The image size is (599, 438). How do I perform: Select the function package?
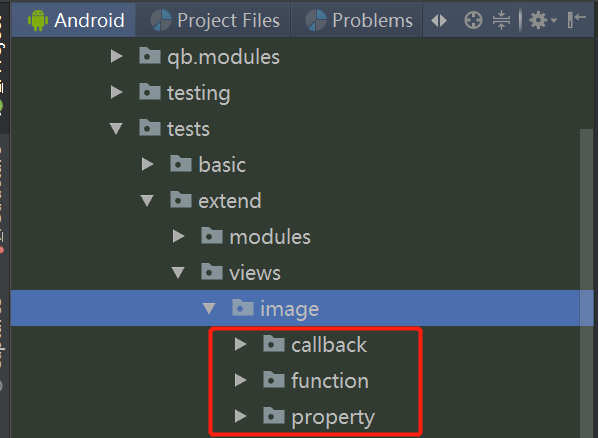click(330, 381)
